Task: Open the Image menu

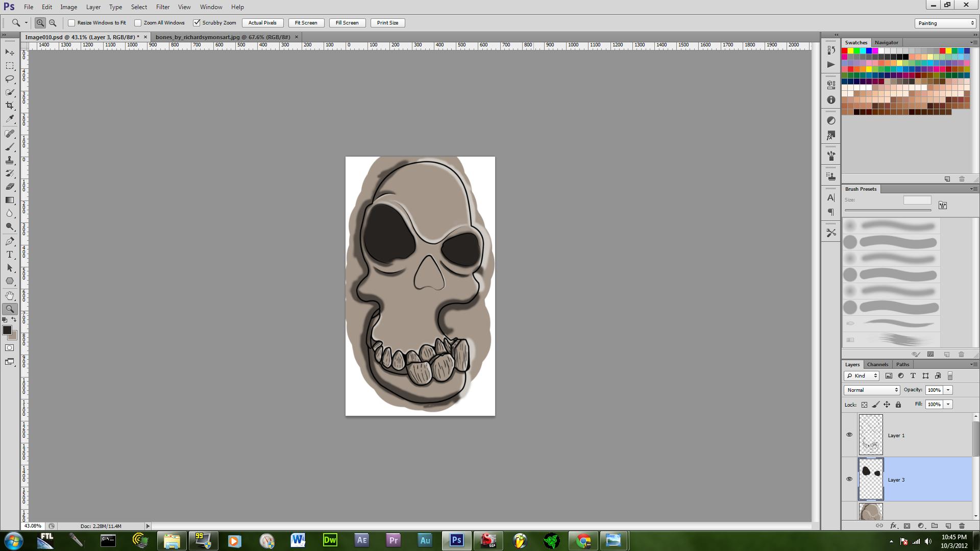Action: (68, 7)
